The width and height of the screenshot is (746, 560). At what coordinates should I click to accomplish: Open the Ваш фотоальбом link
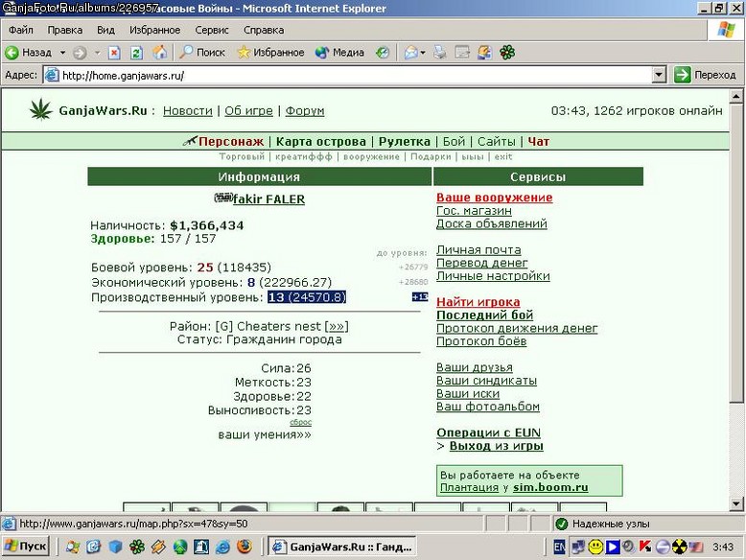click(x=488, y=407)
